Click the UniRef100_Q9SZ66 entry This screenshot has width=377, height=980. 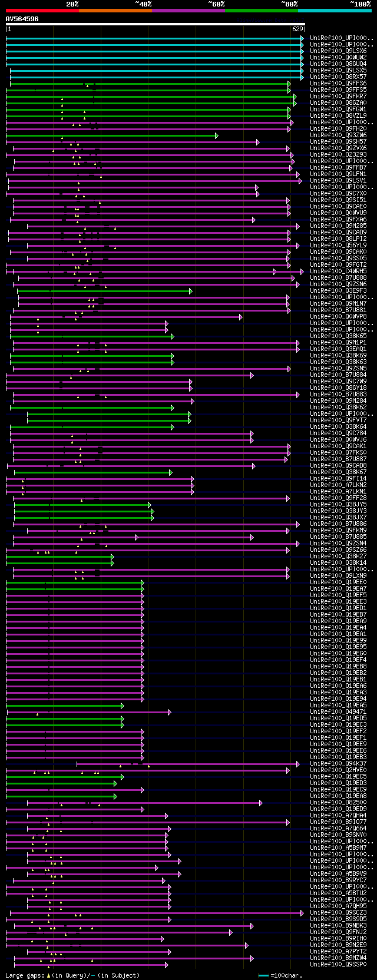coord(338,550)
